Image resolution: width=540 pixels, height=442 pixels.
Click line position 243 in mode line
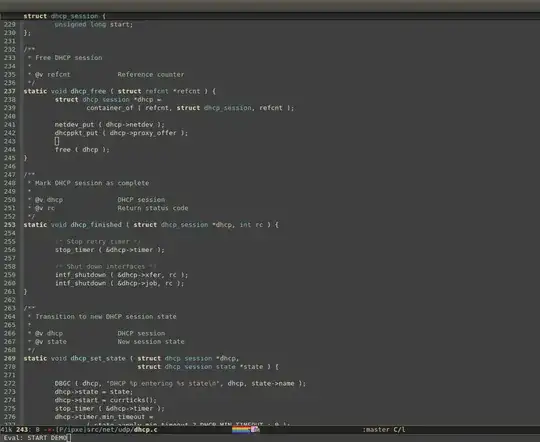tap(22, 430)
